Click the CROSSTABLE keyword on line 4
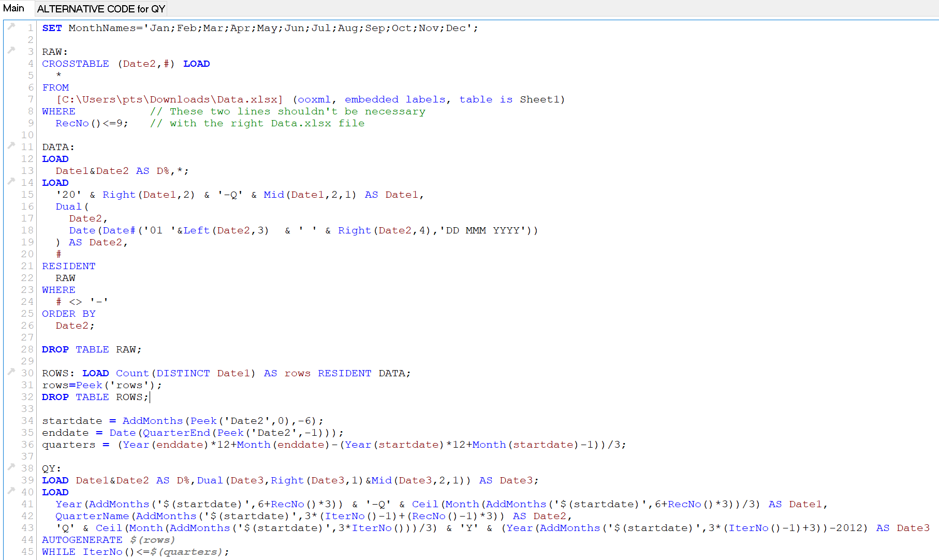This screenshot has height=560, width=939. point(76,64)
